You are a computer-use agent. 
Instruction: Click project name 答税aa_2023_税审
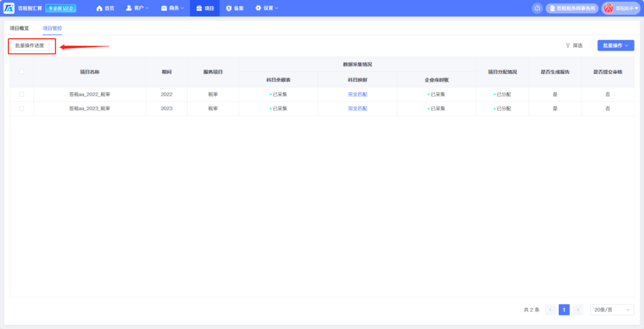[89, 108]
